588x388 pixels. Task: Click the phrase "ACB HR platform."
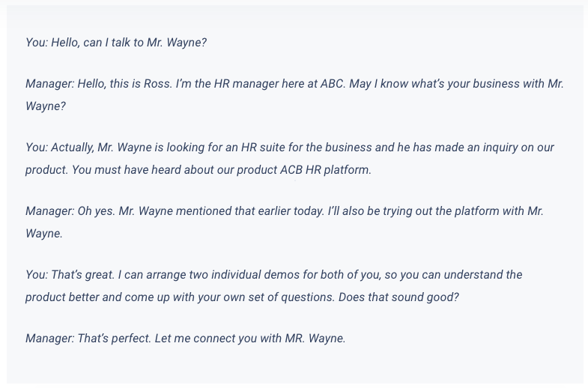(x=326, y=170)
